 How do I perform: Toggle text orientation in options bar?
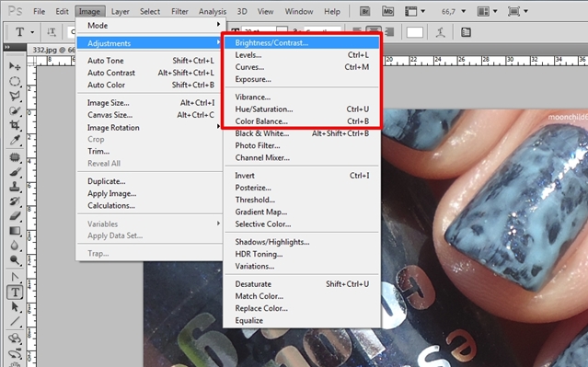(x=52, y=32)
